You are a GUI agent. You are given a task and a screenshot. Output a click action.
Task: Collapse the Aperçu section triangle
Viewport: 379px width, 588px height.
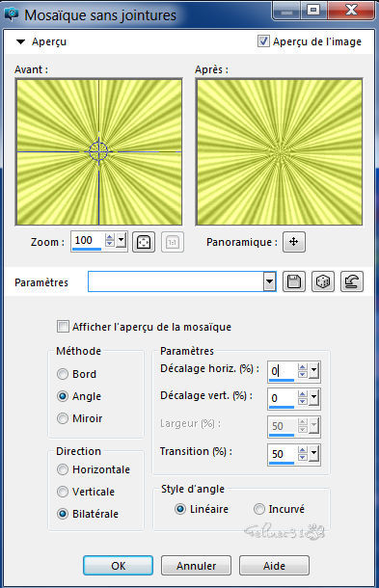20,41
